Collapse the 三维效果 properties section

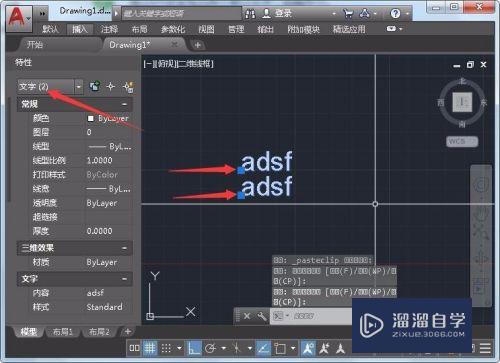pos(124,248)
